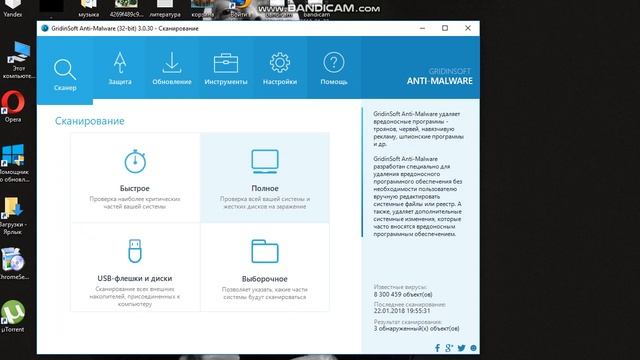Click the GridinSoft Anti-Malware logo
The width and height of the screenshot is (640, 360).
pyautogui.click(x=439, y=77)
